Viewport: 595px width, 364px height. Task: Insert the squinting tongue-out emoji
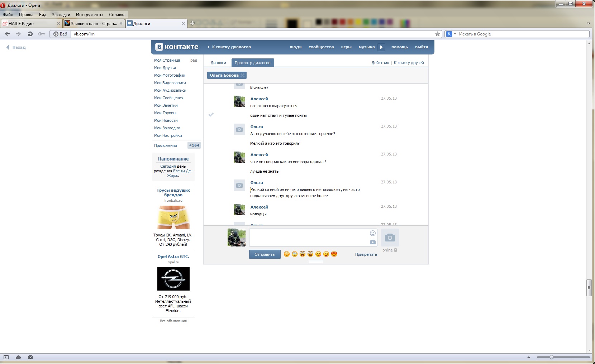[x=326, y=254]
